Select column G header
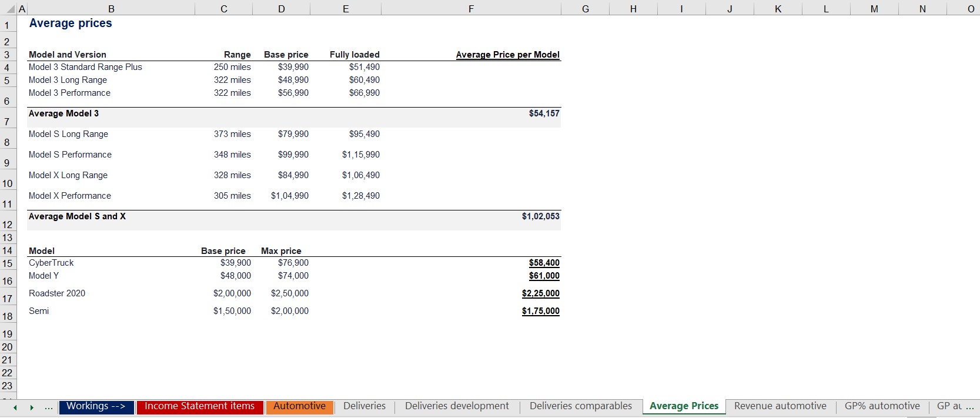Viewport: 980px width, 418px height. tap(586, 9)
